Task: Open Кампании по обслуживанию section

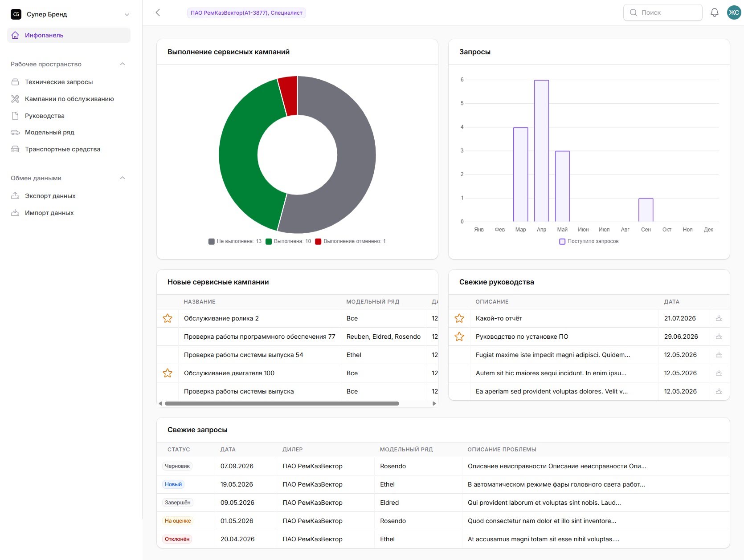Action: click(69, 99)
